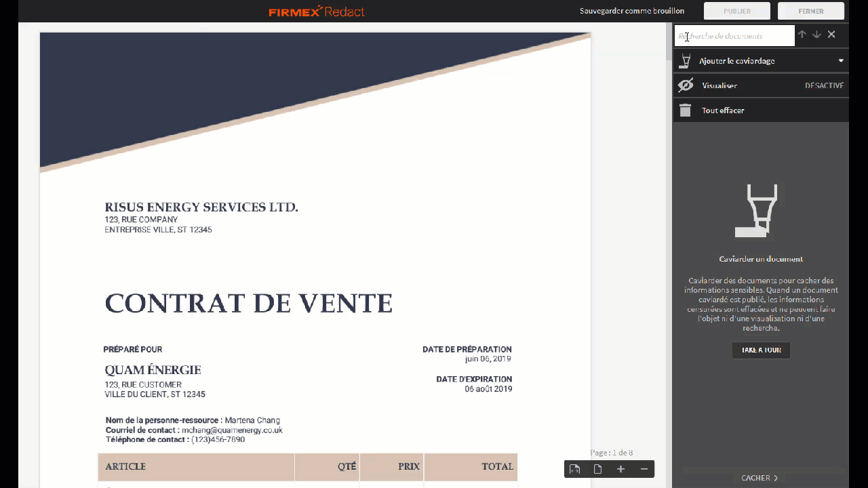Image resolution: width=868 pixels, height=488 pixels.
Task: Click the PUBLIER button
Action: (737, 11)
